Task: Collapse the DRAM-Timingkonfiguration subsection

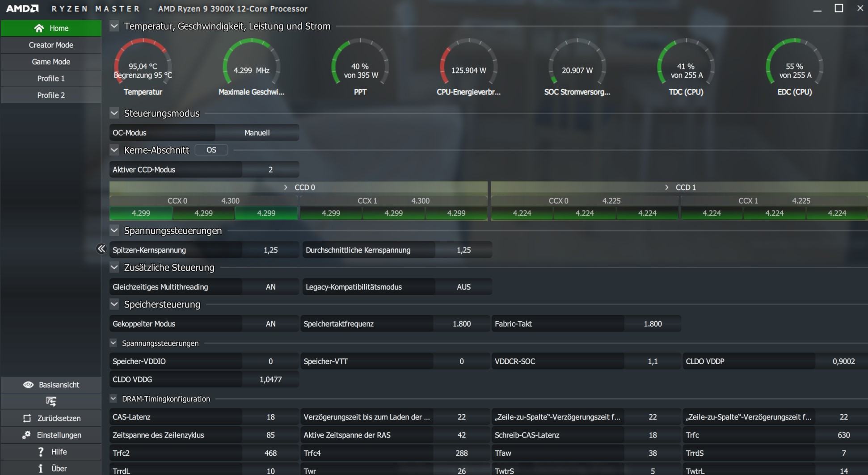Action: pyautogui.click(x=113, y=399)
